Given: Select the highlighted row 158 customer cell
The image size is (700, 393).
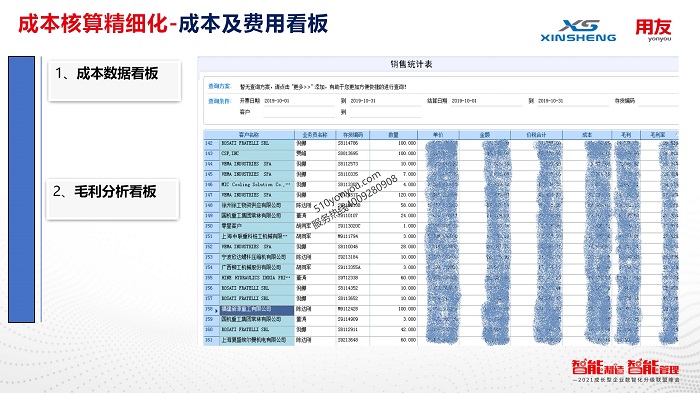Looking at the screenshot, I should (x=257, y=309).
